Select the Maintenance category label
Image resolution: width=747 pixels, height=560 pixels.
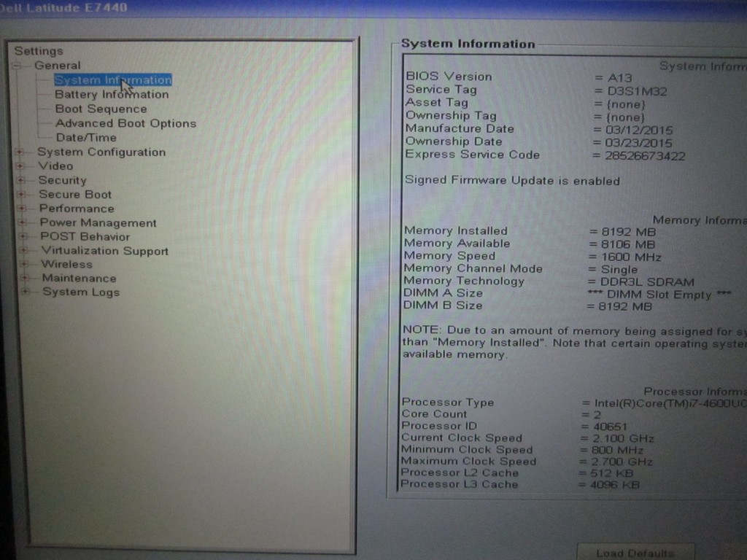[x=79, y=278]
